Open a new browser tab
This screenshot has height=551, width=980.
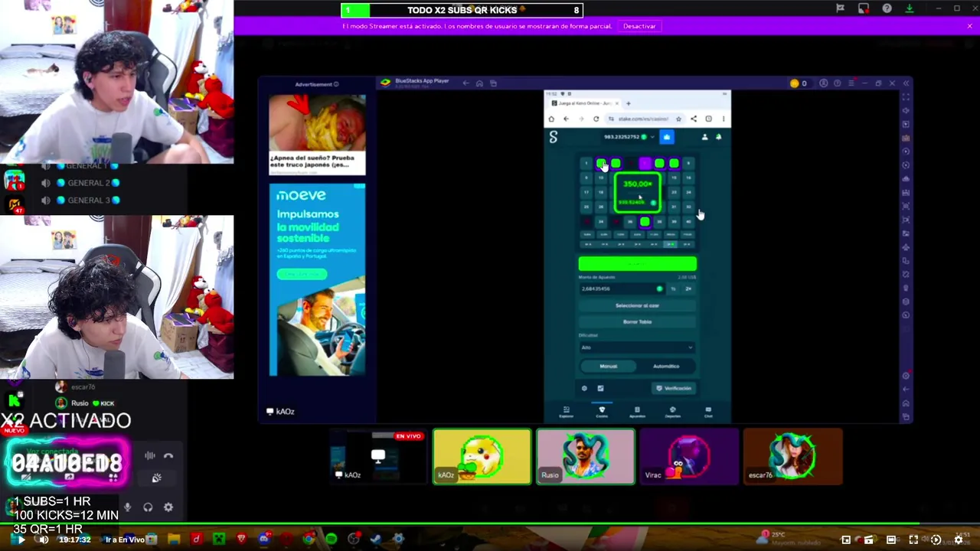[x=628, y=103]
